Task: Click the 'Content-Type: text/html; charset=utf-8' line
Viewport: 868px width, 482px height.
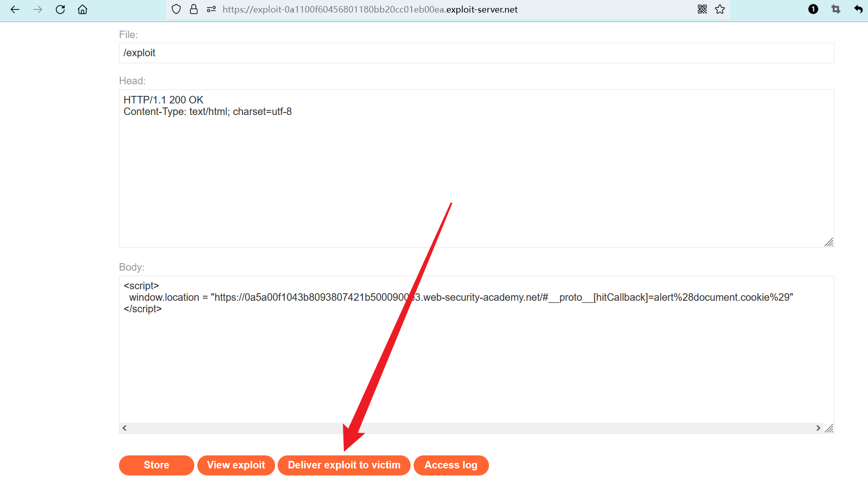Action: 208,111
